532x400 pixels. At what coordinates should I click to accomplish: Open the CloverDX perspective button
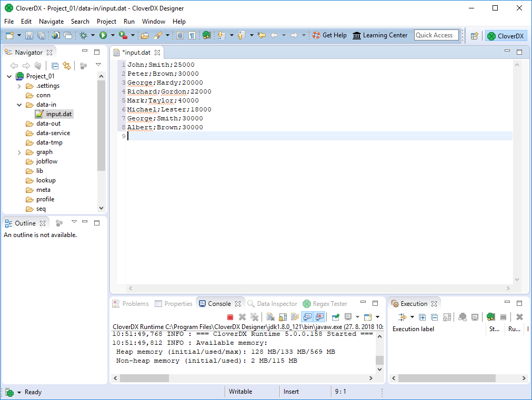click(506, 36)
